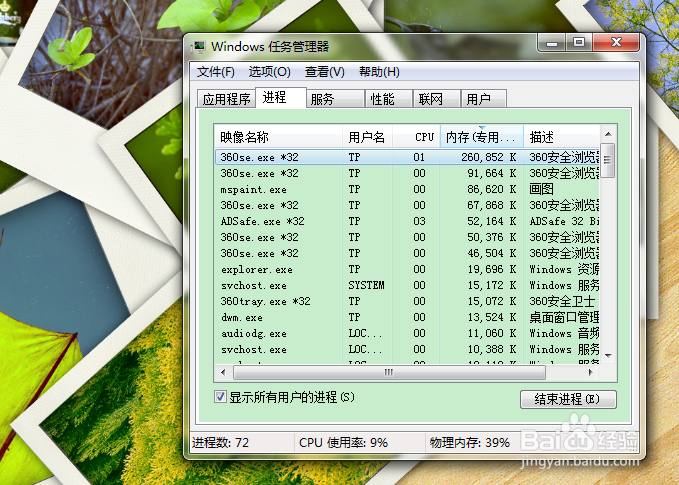Select the 360se.exe row using 91,664 K

407,173
